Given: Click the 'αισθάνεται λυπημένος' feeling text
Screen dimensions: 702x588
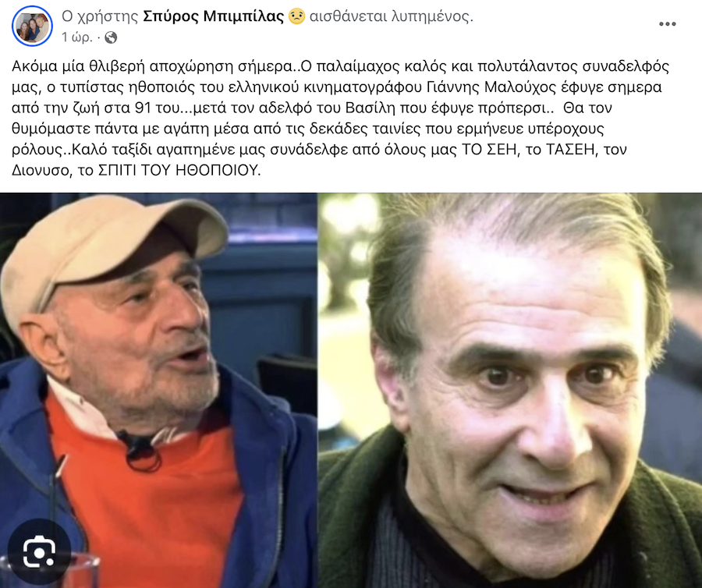Looking at the screenshot, I should (392, 16).
